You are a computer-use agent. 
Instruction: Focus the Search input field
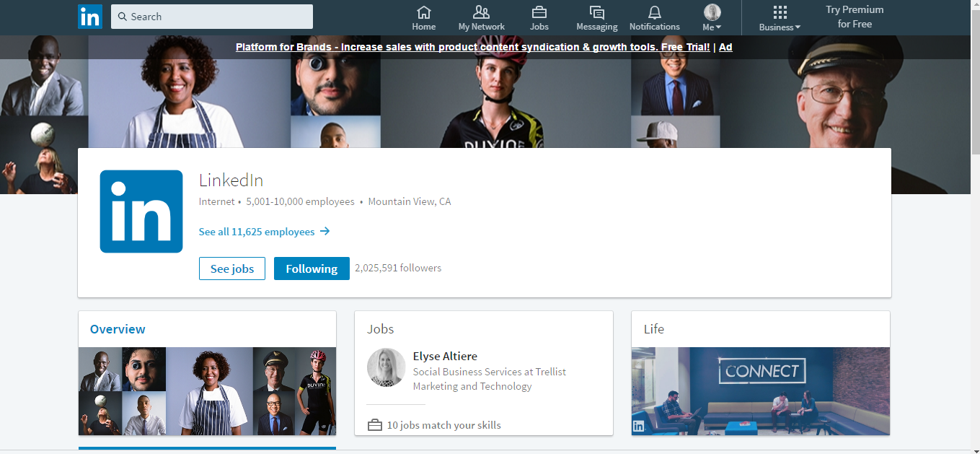(212, 17)
